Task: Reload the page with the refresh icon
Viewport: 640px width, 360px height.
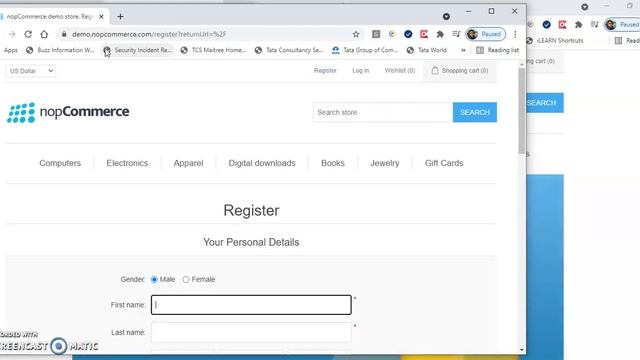Action: pos(28,34)
